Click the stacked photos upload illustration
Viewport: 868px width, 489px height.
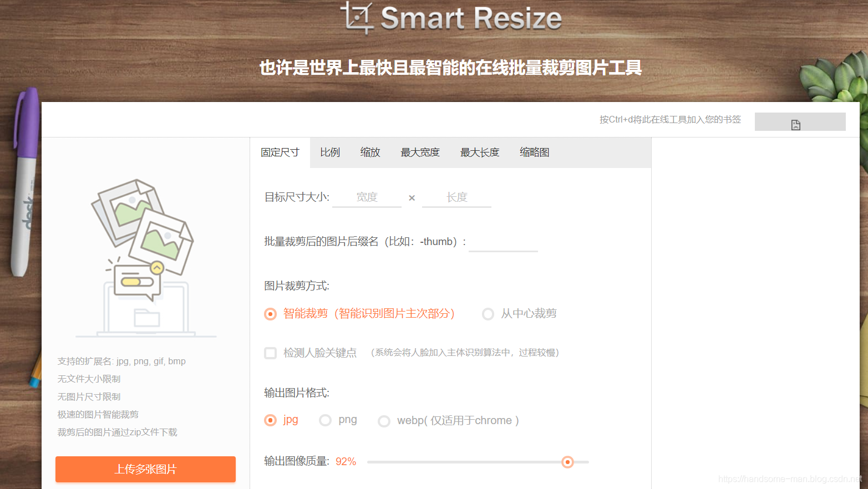pos(145,258)
